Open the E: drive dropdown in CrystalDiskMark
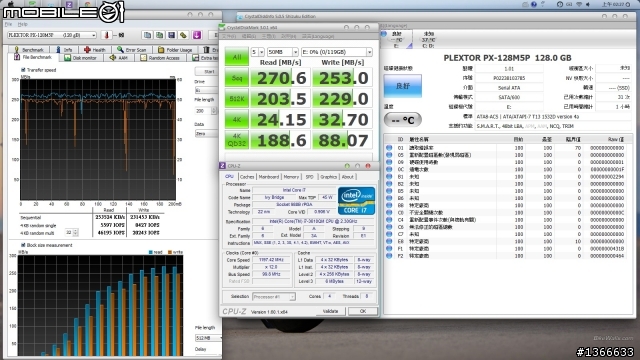Screen dimensions: 640x360 tap(336, 52)
